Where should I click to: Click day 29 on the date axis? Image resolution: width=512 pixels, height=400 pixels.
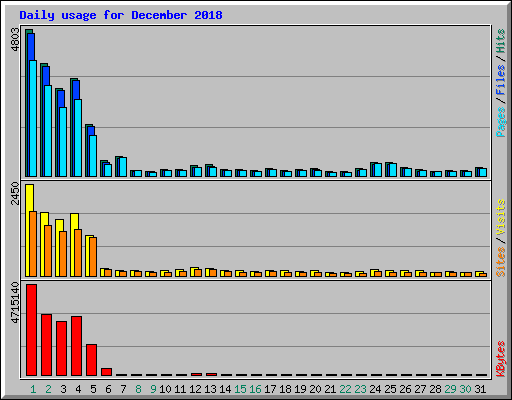(x=450, y=389)
